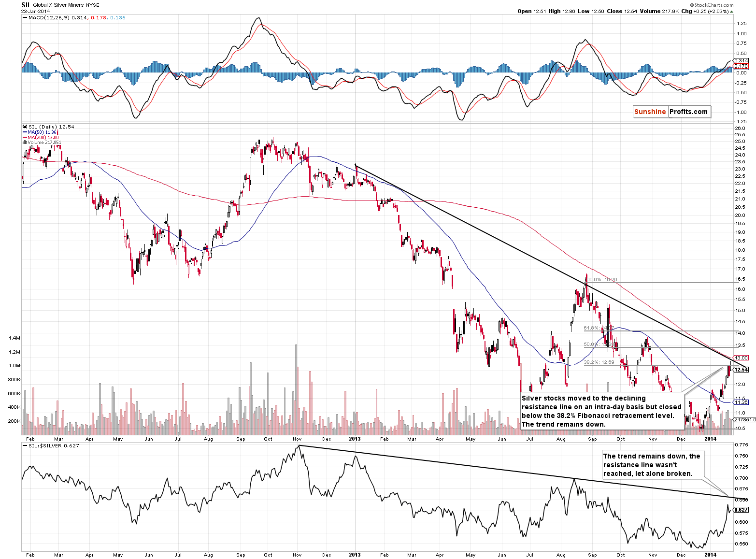Click the 38.2%: 12.69 Fibonacci label
Viewport: 756px width, 559px height.
point(599,362)
